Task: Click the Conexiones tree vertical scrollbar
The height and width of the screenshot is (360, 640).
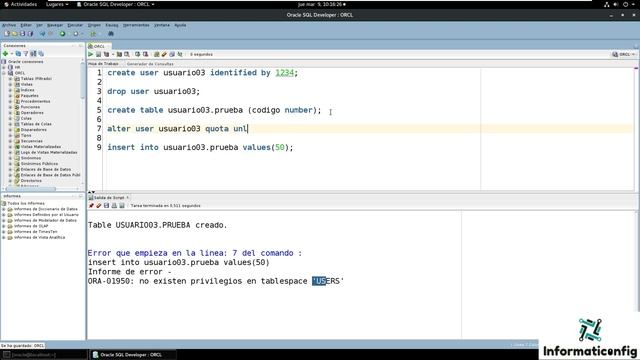Action: (x=83, y=82)
